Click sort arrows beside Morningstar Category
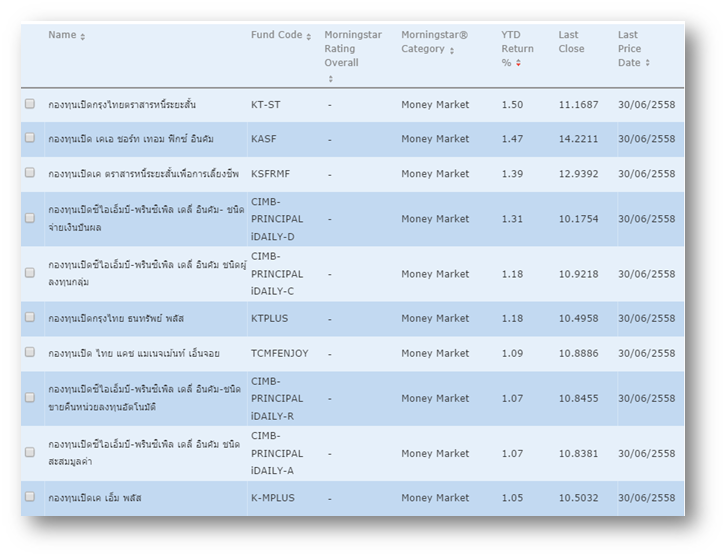727x558 pixels. (x=452, y=51)
